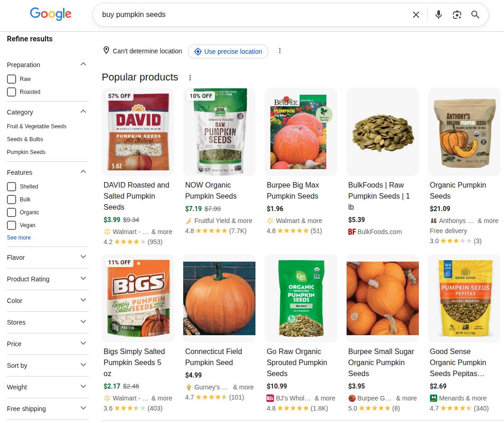Viewport: 504px width, 423px height.
Task: Click the Google Lens camera icon
Action: (x=457, y=15)
